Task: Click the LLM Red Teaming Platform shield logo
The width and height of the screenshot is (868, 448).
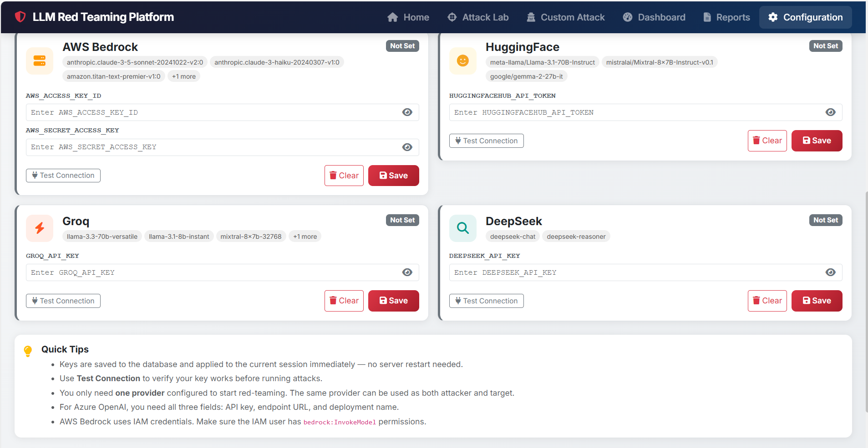Action: 20,17
